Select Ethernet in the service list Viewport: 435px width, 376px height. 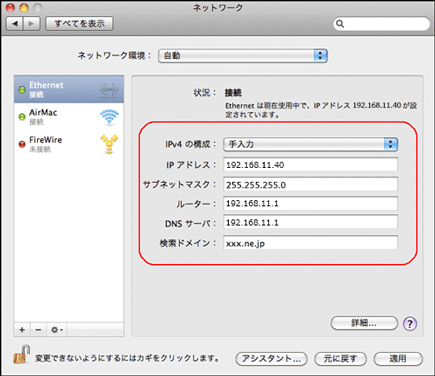pos(69,89)
